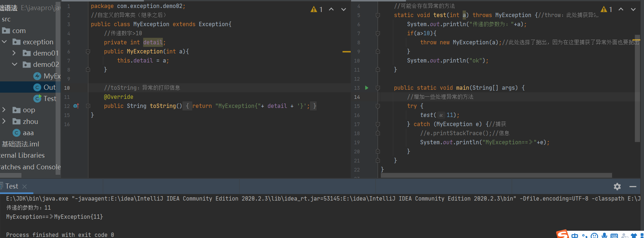644x238 pixels.
Task: Collapse the if(a>10) block fold marker
Action: [378, 33]
